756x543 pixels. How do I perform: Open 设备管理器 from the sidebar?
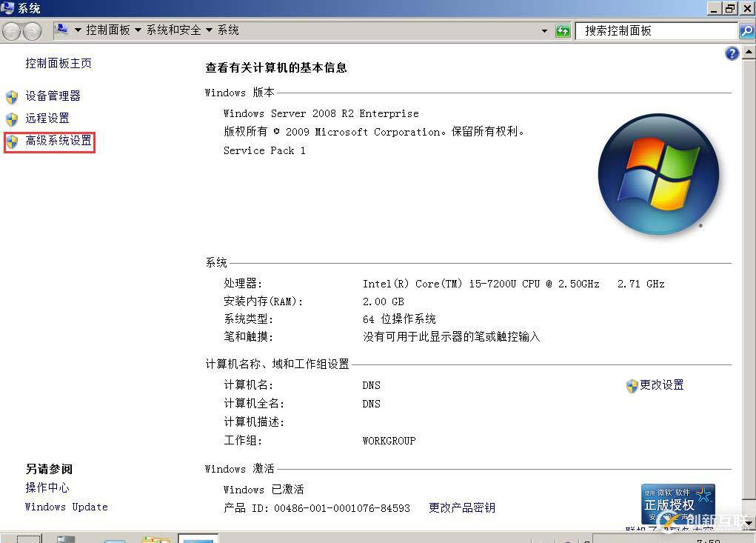tap(53, 96)
